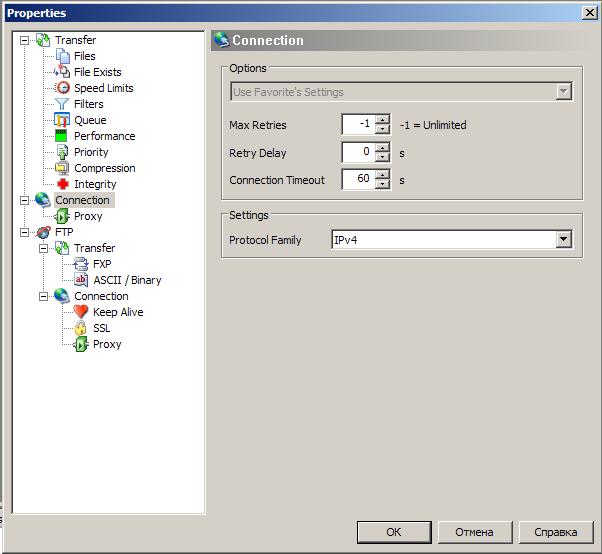
Task: Click the Keep Alive heart icon
Action: pos(81,312)
